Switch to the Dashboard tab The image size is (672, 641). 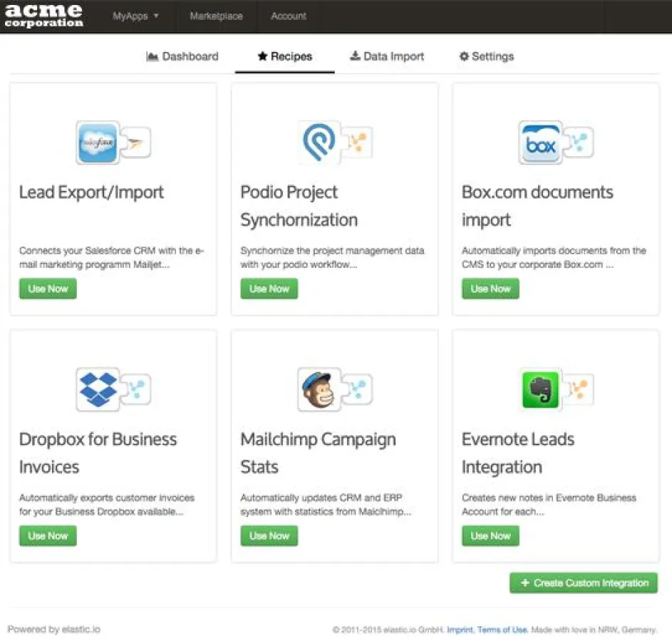[182, 56]
